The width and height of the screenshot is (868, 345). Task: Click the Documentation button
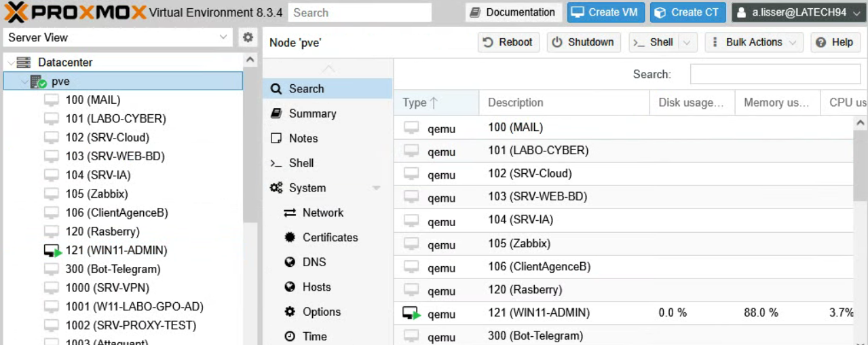(x=514, y=12)
